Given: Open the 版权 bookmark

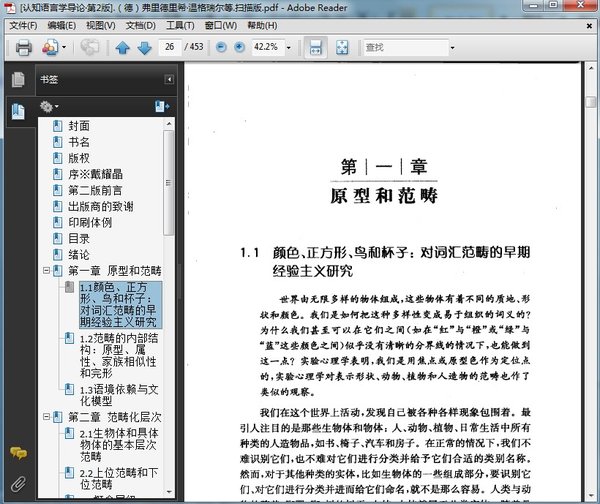Looking at the screenshot, I should pyautogui.click(x=79, y=158).
